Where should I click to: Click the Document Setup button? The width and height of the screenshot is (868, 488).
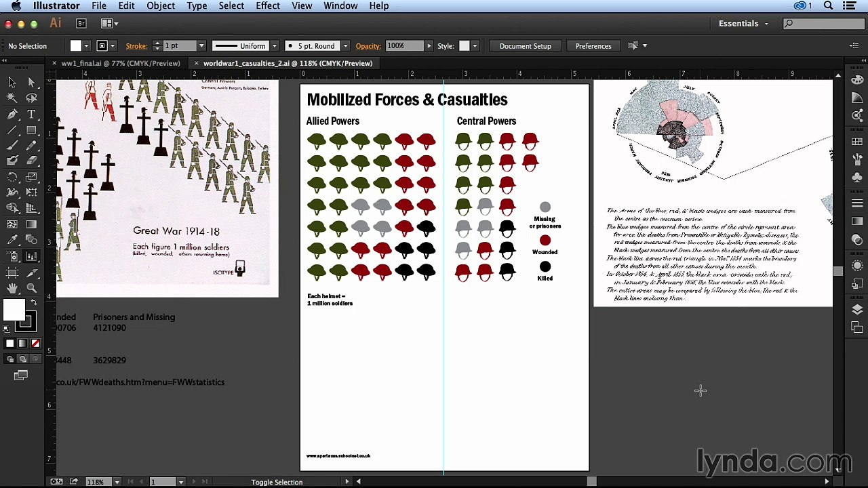pyautogui.click(x=526, y=46)
